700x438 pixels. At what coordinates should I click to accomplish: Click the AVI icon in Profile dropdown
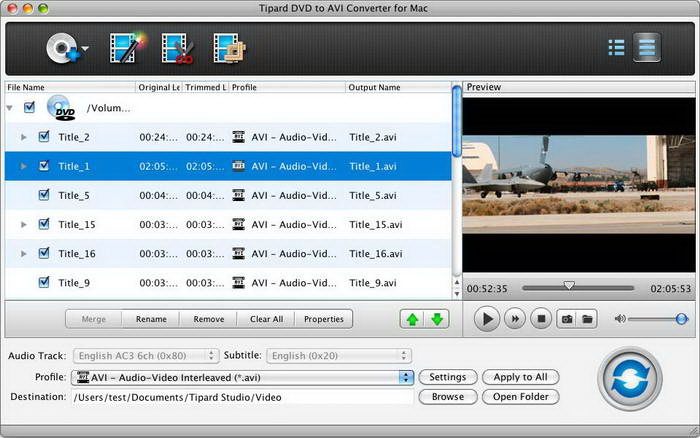coord(83,377)
